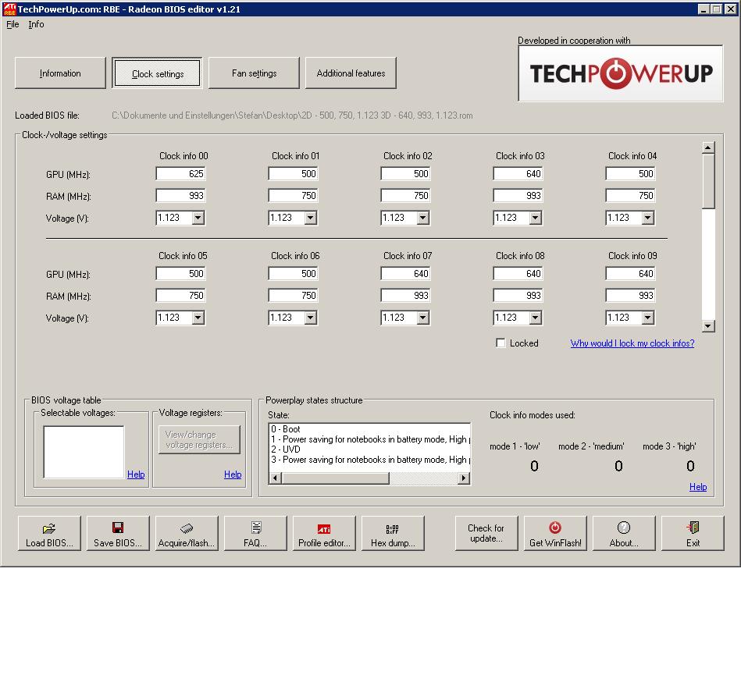Select '2 - UVD' in State list
Screen dimensions: 741x700
tap(369, 449)
